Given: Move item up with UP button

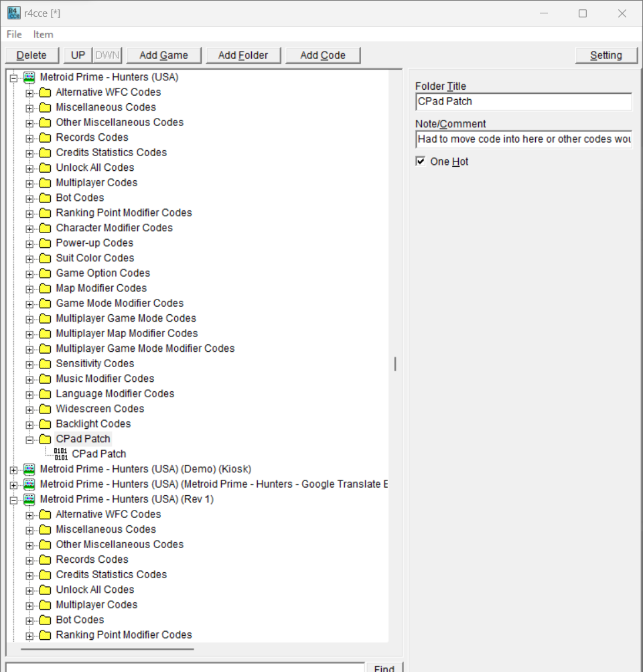Looking at the screenshot, I should click(78, 56).
